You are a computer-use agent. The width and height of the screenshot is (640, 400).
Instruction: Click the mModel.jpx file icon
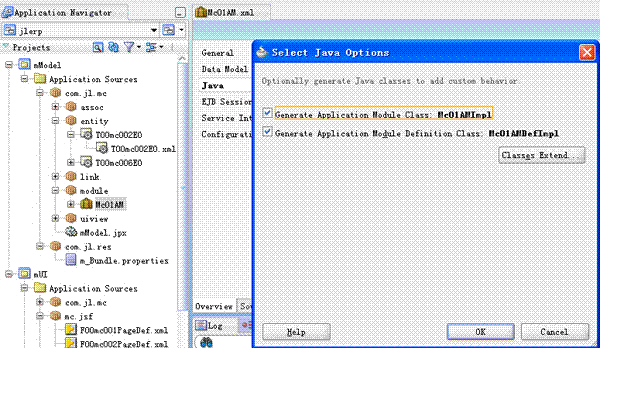coord(71,232)
